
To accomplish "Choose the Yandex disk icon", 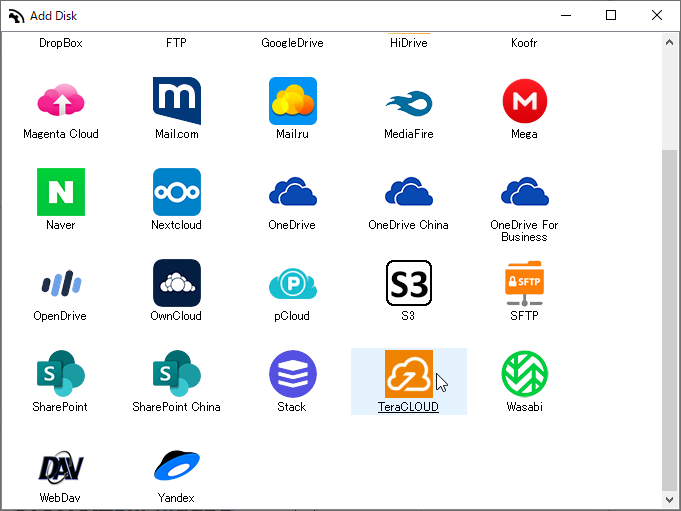I will click(177, 465).
